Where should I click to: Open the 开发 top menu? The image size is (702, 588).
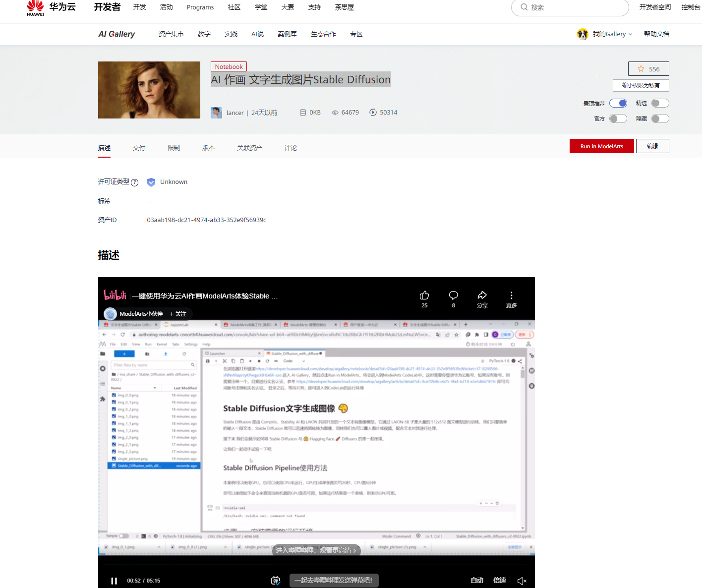point(139,7)
